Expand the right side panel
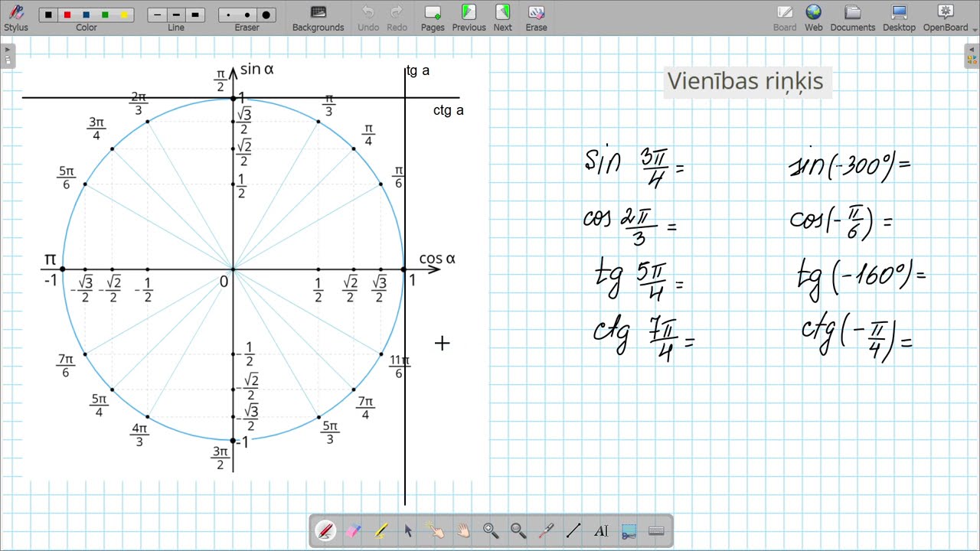Image resolution: width=980 pixels, height=551 pixels. [972, 56]
